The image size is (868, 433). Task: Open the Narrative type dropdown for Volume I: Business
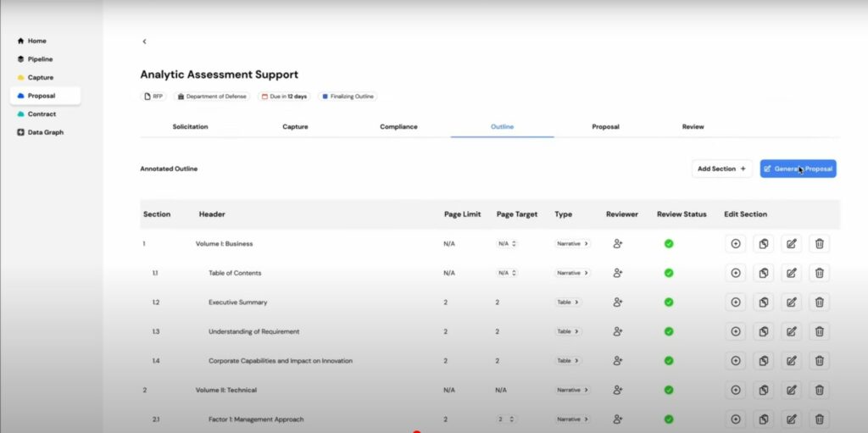tap(572, 244)
